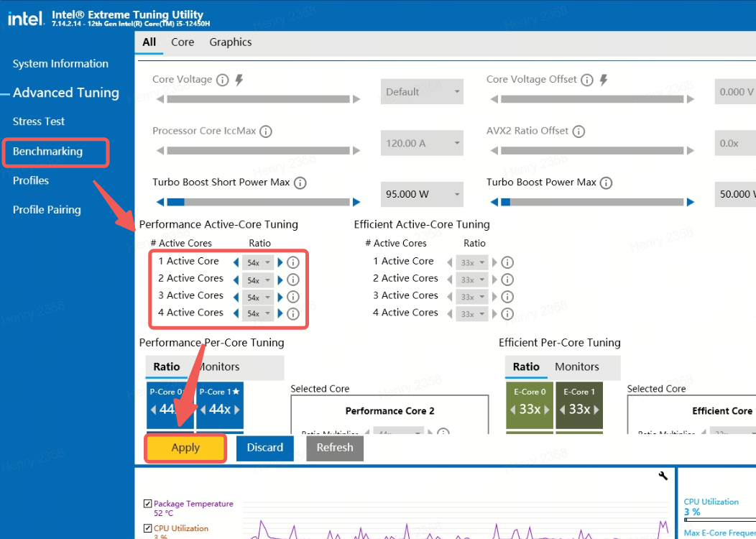Open graph settings wrench icon
The width and height of the screenshot is (756, 539).
coord(663,476)
